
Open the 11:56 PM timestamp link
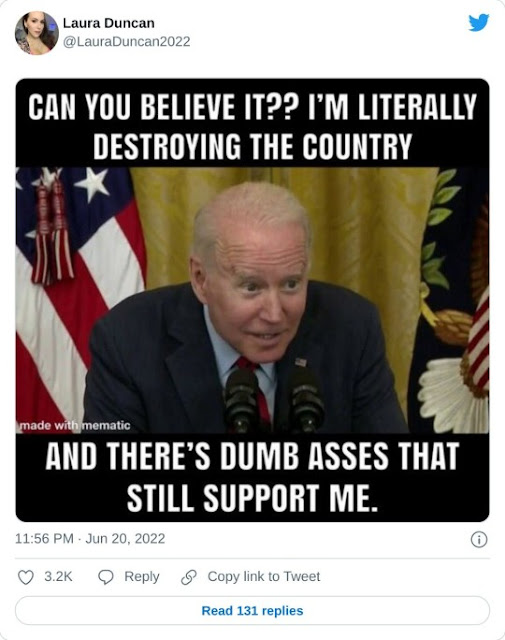point(44,539)
